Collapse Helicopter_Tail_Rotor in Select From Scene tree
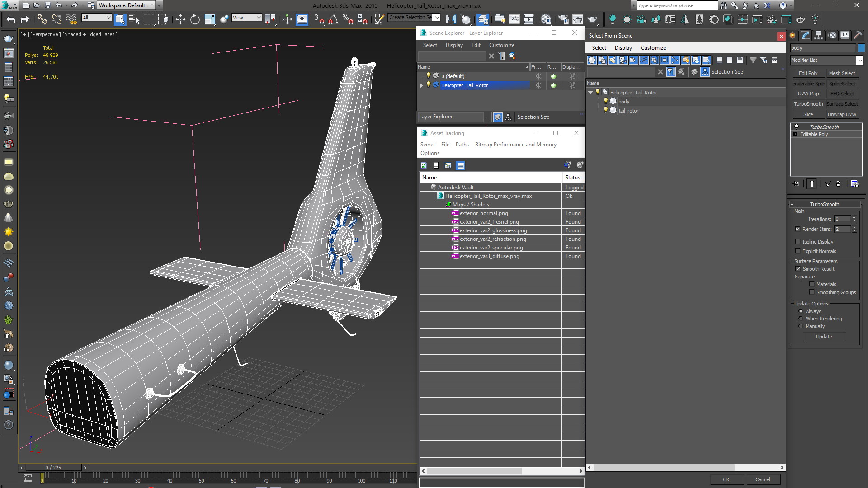The image size is (868, 488). [590, 93]
